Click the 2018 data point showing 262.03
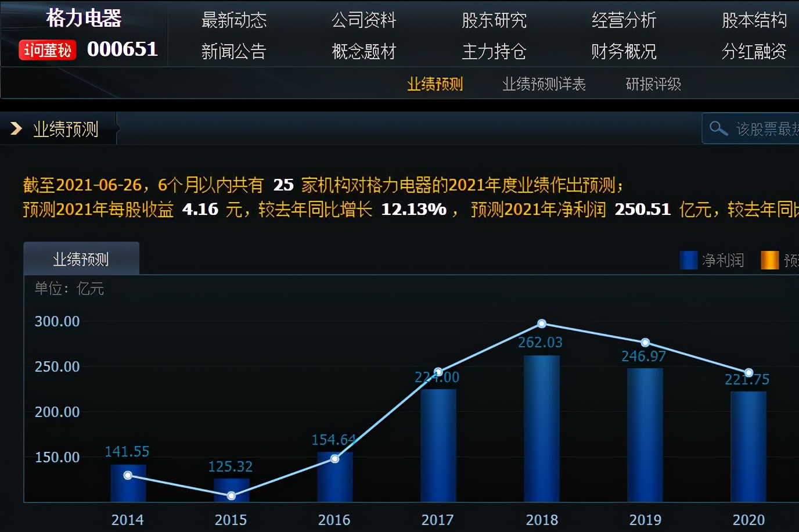 tap(541, 323)
